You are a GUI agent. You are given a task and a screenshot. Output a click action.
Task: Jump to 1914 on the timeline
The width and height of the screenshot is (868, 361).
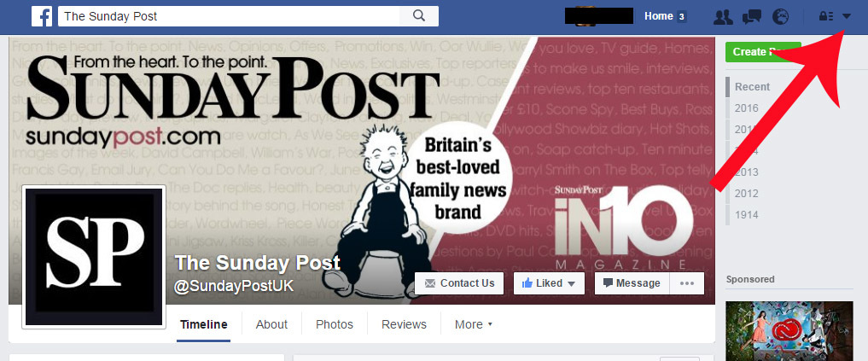(x=746, y=215)
